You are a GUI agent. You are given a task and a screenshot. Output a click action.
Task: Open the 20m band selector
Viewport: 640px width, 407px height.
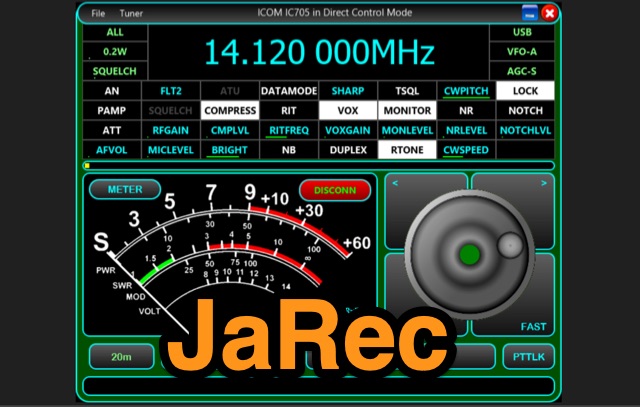(x=121, y=356)
